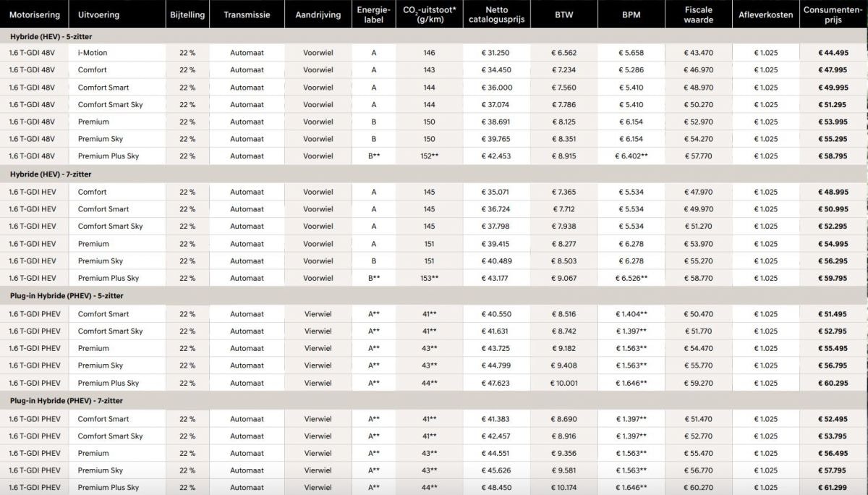This screenshot has width=868, height=495.
Task: Click the Hybride (HEV) - 5-zitter section row
Action: (51, 35)
